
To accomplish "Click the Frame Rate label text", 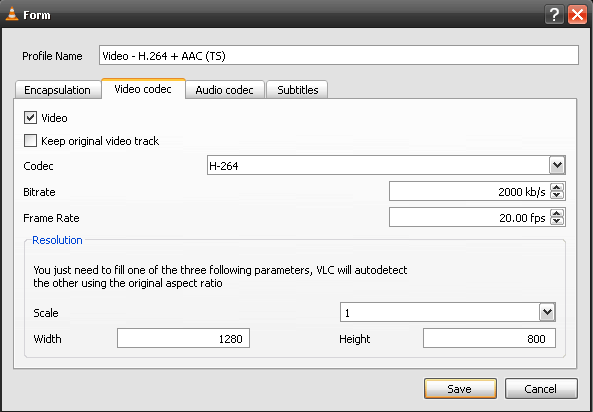I will pos(51,218).
